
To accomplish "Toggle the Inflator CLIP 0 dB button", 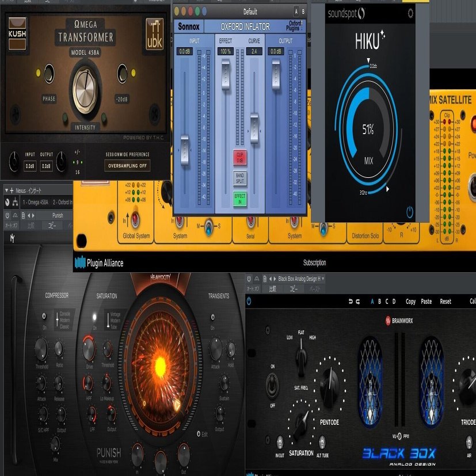I will coord(240,157).
